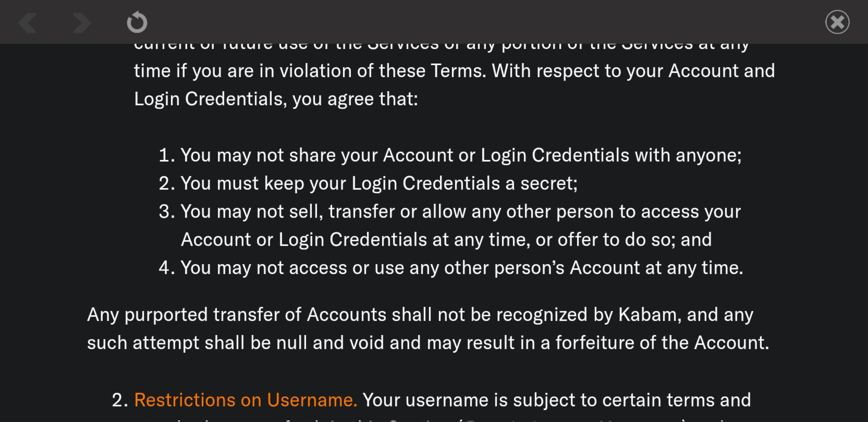This screenshot has width=868, height=422.
Task: Close the in-app browser window
Action: [837, 22]
